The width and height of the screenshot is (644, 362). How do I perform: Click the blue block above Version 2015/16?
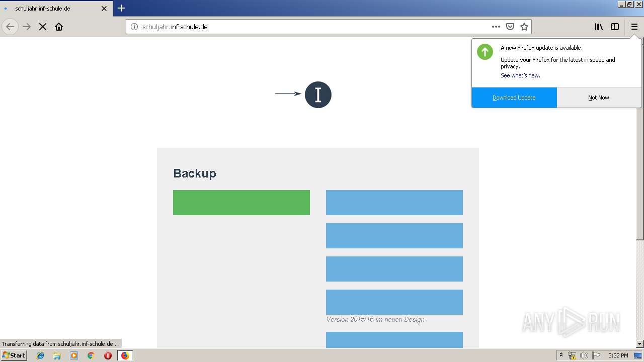coord(394,302)
